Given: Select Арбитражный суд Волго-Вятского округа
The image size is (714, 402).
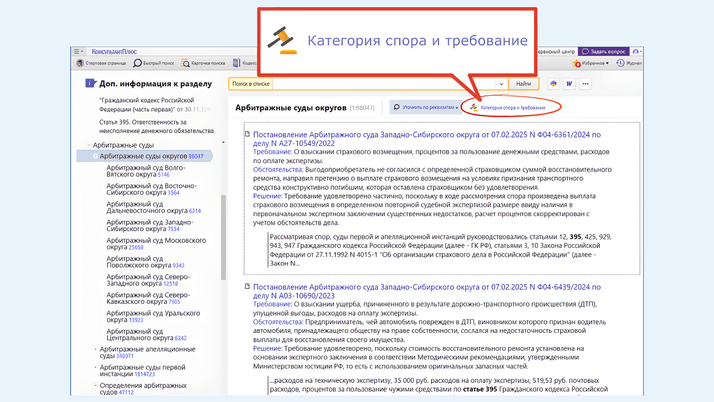Looking at the screenshot, I should [x=146, y=171].
